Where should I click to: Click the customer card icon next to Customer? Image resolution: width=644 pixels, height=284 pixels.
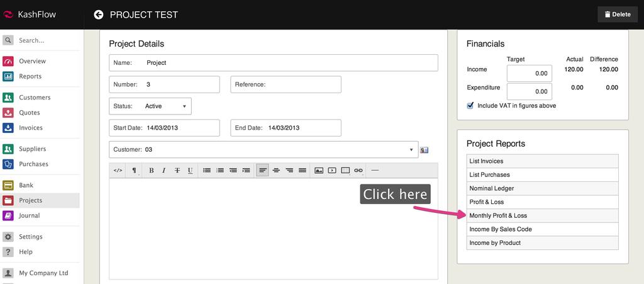[425, 150]
